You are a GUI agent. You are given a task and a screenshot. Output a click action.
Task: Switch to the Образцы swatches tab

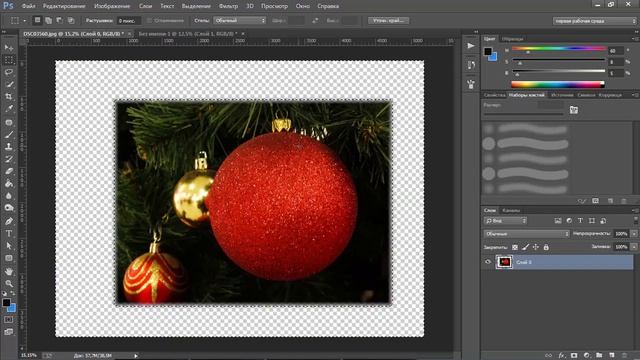pos(513,39)
